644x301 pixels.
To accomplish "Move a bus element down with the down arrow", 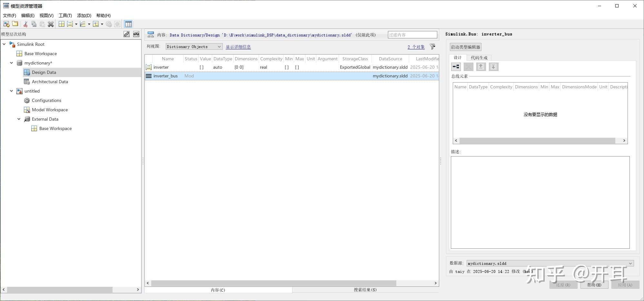I will pos(493,67).
